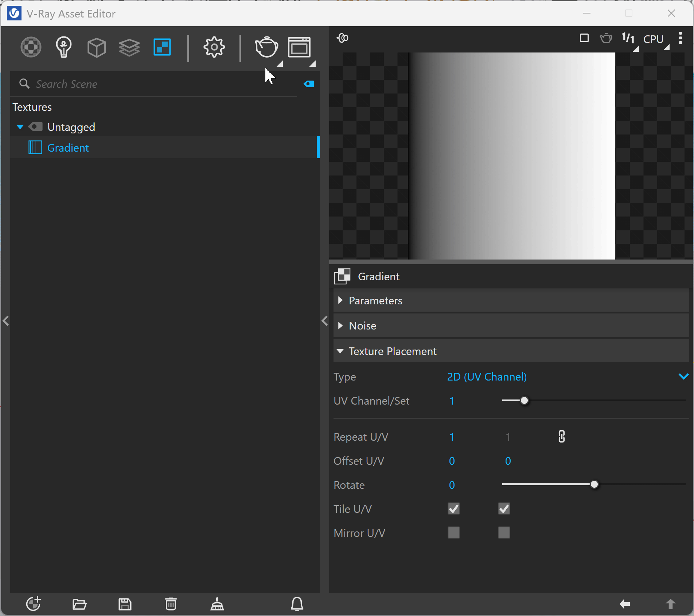The height and width of the screenshot is (616, 694).
Task: Click the V-Ray logo in title bar
Action: (x=14, y=14)
